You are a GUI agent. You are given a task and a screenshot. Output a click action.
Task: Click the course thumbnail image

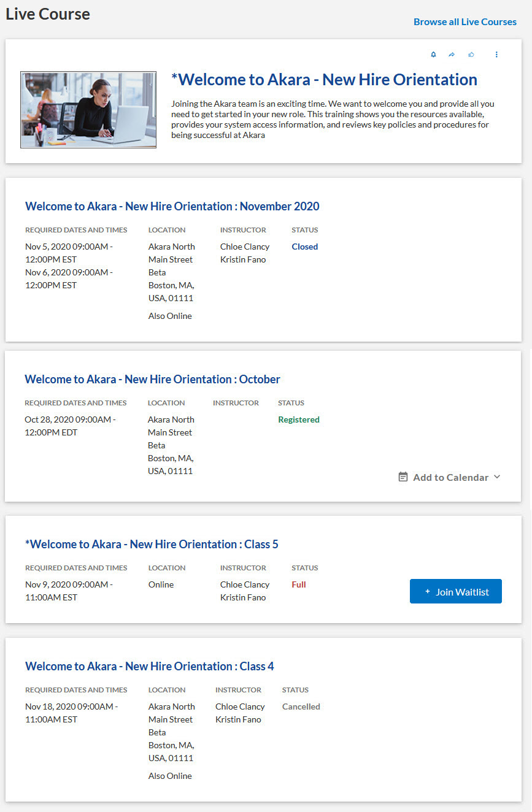[88, 109]
